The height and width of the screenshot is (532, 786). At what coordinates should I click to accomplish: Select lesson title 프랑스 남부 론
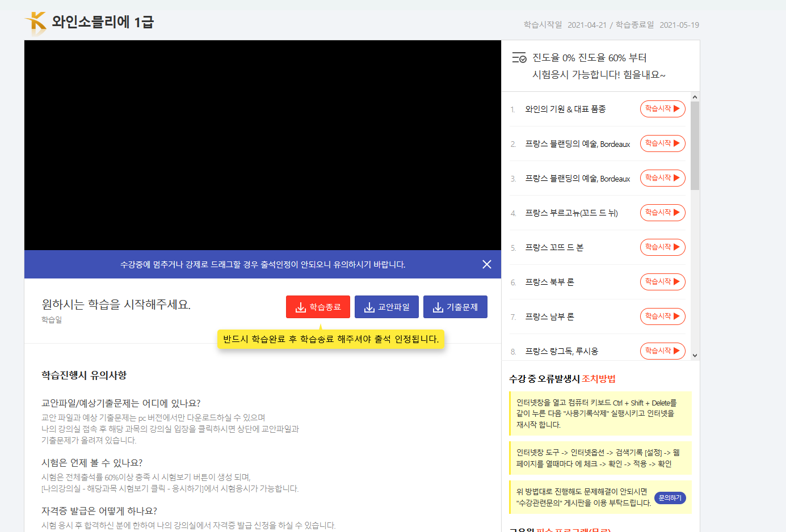[x=549, y=316]
